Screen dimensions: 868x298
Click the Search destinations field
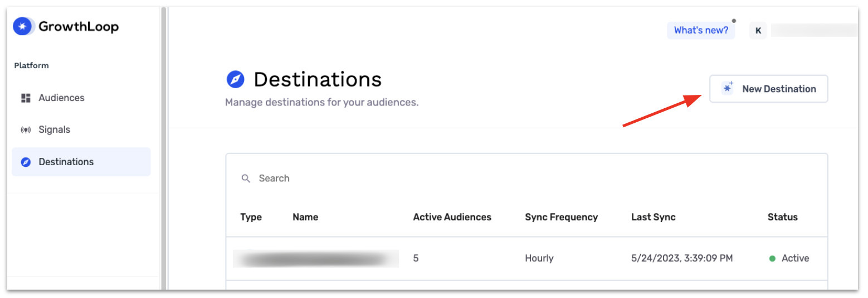[x=526, y=179]
